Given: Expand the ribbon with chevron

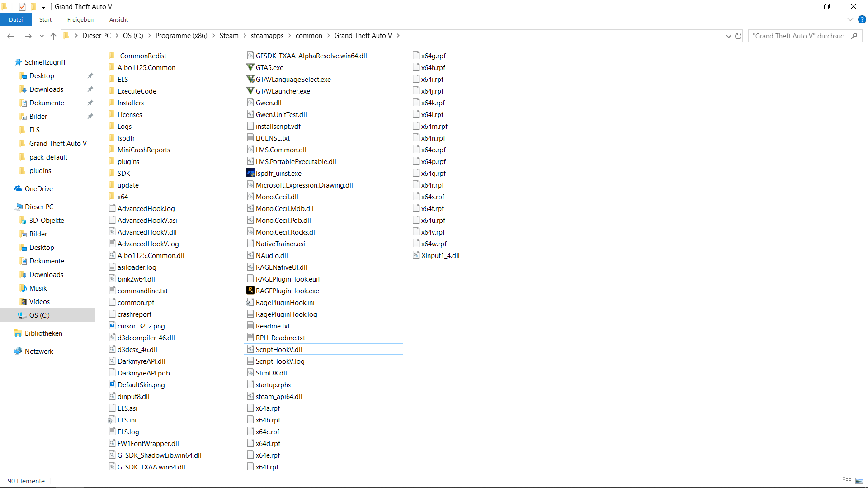Looking at the screenshot, I should click(850, 19).
